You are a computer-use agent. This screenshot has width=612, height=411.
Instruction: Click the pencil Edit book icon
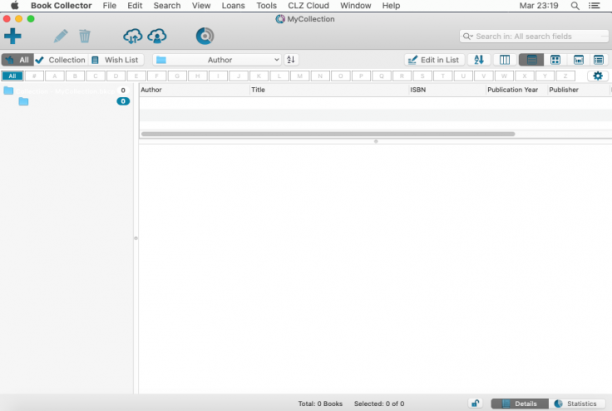[x=60, y=36]
